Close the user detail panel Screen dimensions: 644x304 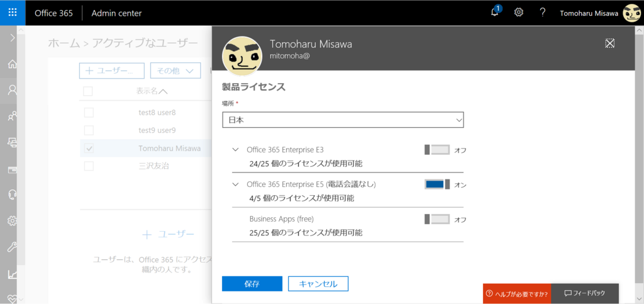(x=610, y=43)
